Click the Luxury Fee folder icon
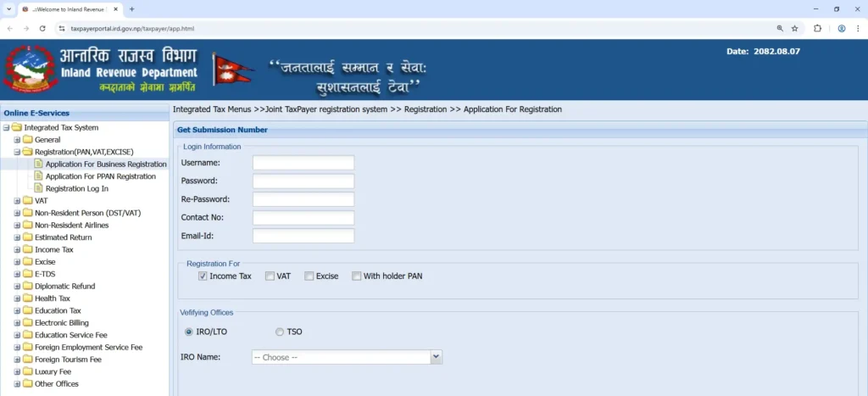 click(28, 371)
